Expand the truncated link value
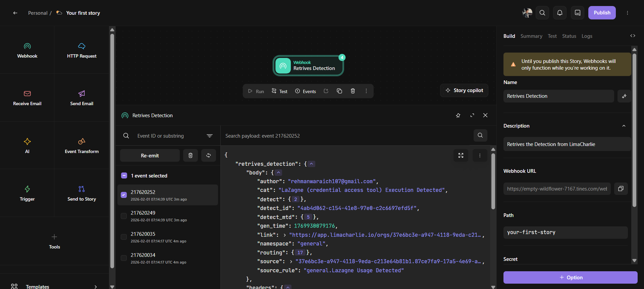Screen dimensions: 644x289 point(284,235)
